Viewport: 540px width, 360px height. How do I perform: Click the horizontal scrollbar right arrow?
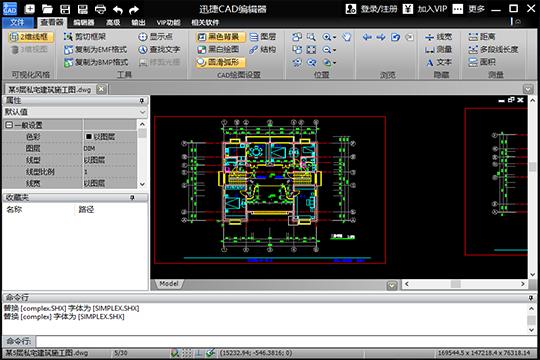[523, 284]
